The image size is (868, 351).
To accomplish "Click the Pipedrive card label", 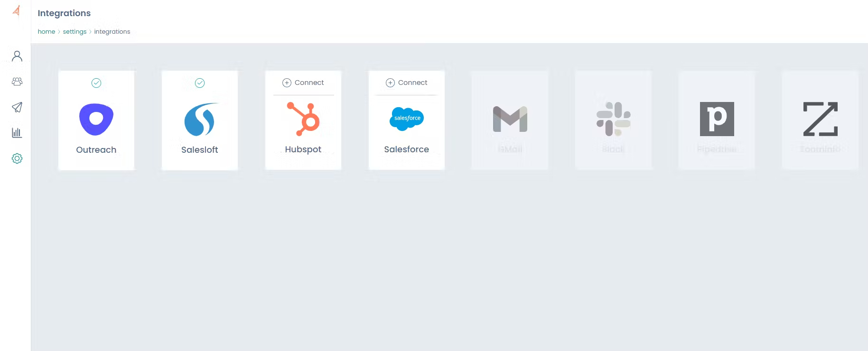I will (717, 149).
